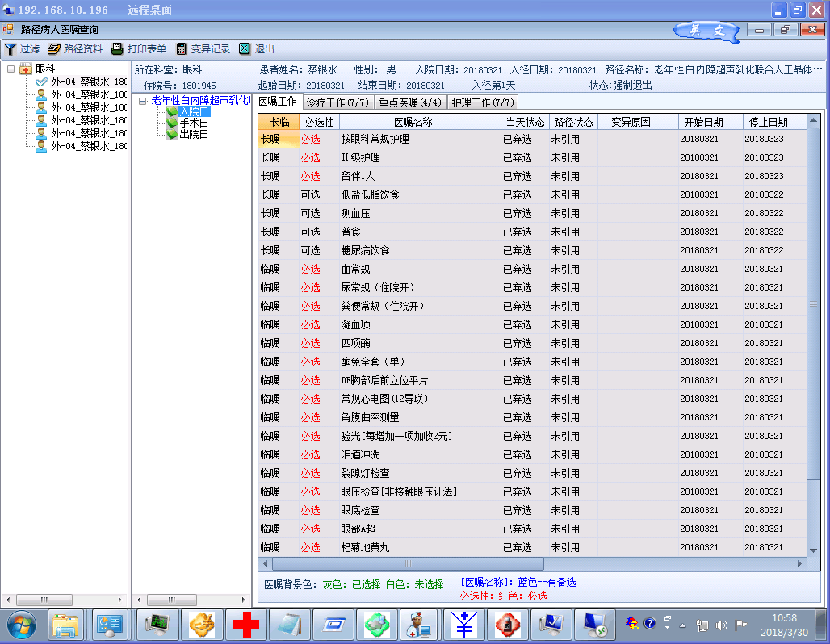Viewport: 830px width, 644px height.
Task: Collapse the 老年性白内障超声乳化 pathway node
Action: pyautogui.click(x=142, y=101)
